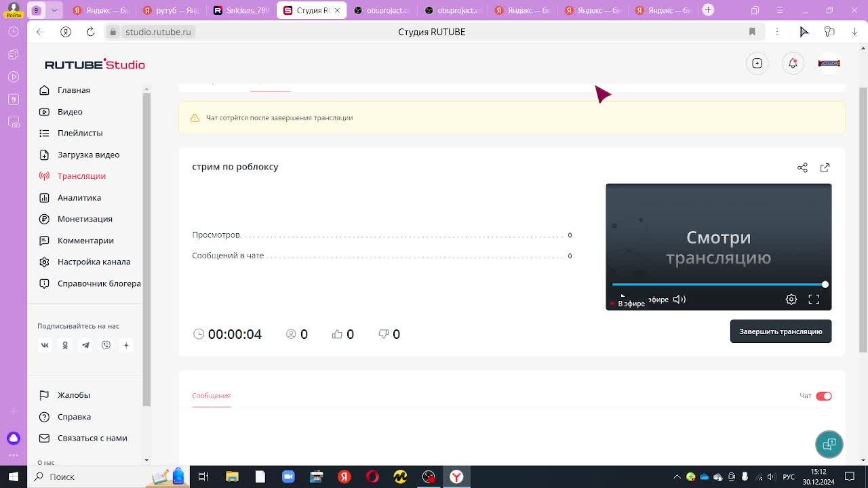This screenshot has height=488, width=868.
Task: Mute the stream player volume
Action: point(679,300)
